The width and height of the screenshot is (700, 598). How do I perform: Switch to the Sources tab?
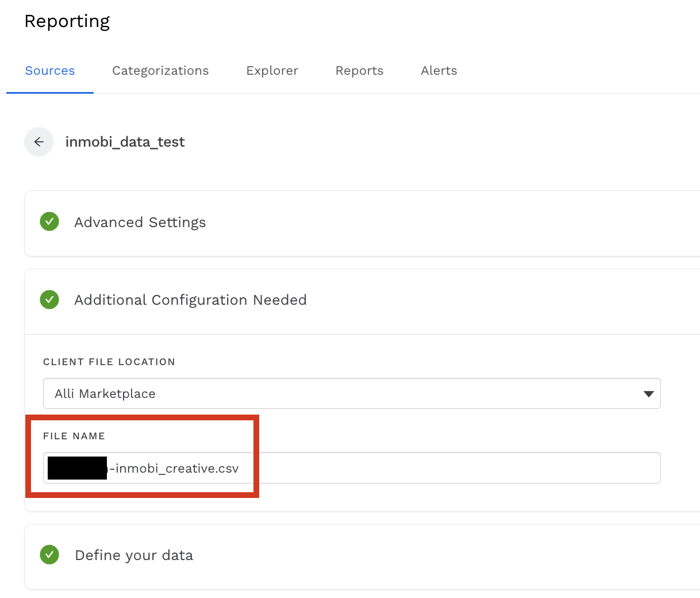click(50, 71)
